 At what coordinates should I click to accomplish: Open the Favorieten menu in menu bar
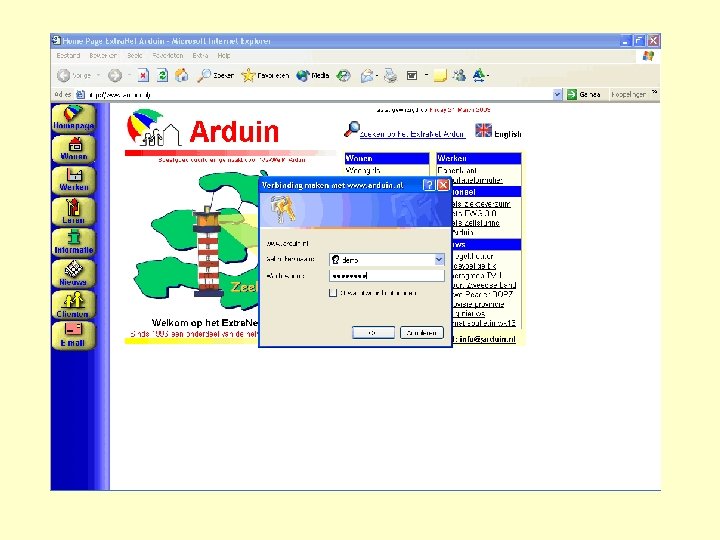(168, 56)
